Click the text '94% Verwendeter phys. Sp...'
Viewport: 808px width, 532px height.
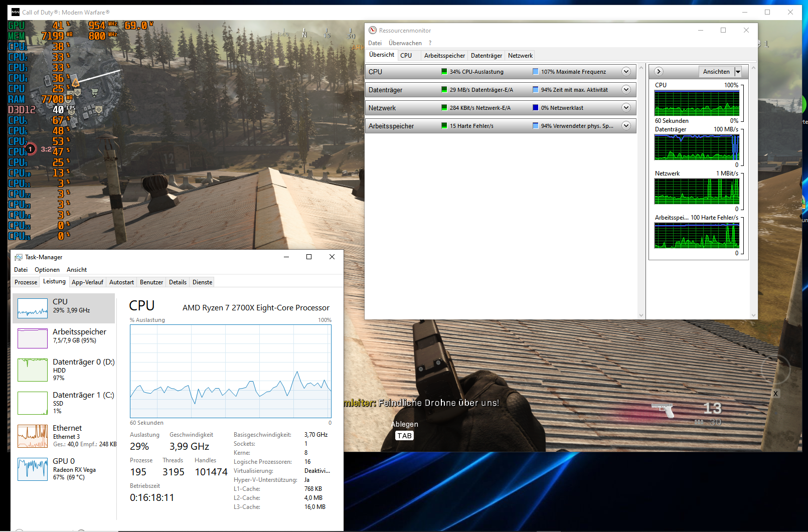[x=577, y=126]
